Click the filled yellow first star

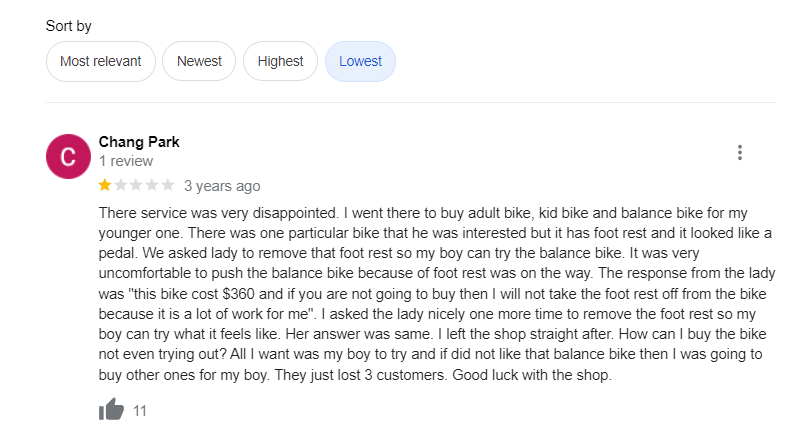(x=105, y=185)
